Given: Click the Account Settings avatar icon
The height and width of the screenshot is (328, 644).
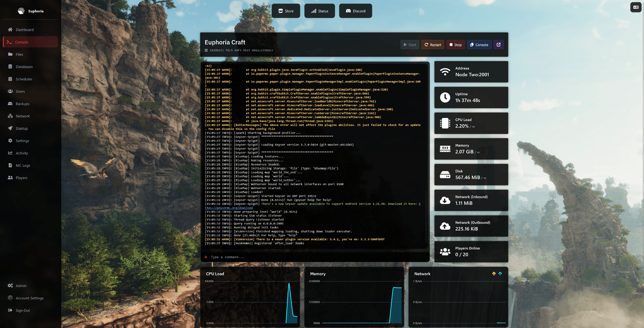Looking at the screenshot, I should click(x=10, y=298).
